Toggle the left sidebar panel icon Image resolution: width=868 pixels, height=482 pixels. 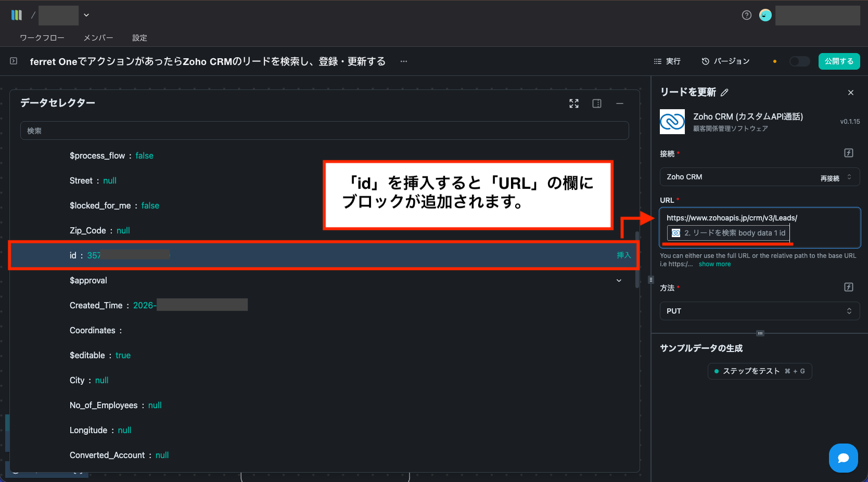click(14, 61)
